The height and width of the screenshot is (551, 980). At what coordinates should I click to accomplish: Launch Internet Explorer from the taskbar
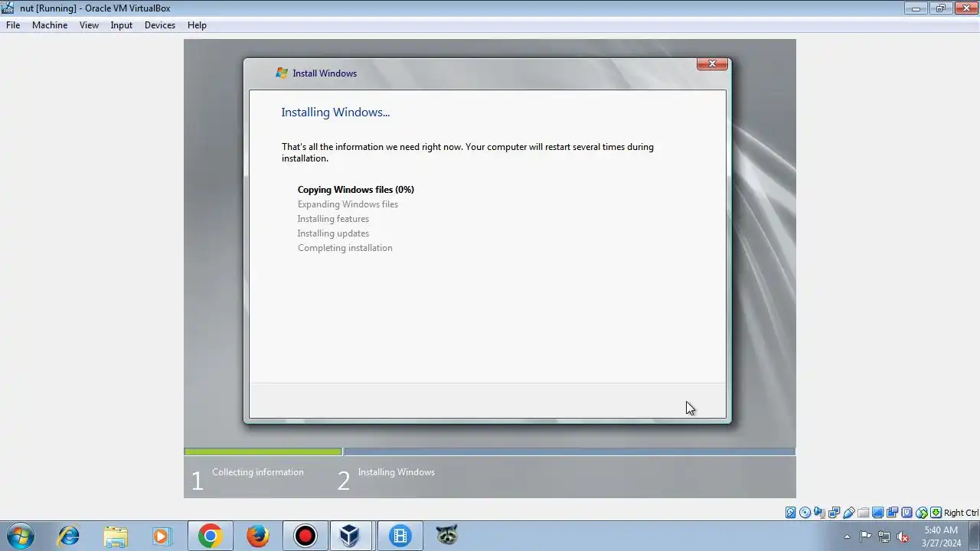[x=69, y=536]
